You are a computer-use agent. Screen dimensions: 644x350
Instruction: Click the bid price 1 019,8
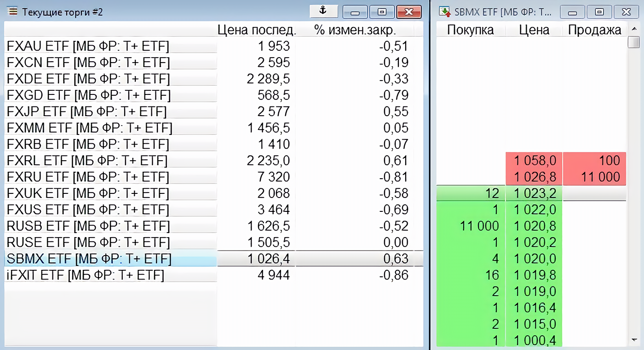click(x=535, y=275)
